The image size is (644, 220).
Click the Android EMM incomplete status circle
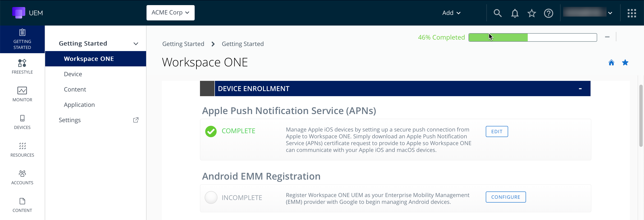pyautogui.click(x=211, y=197)
